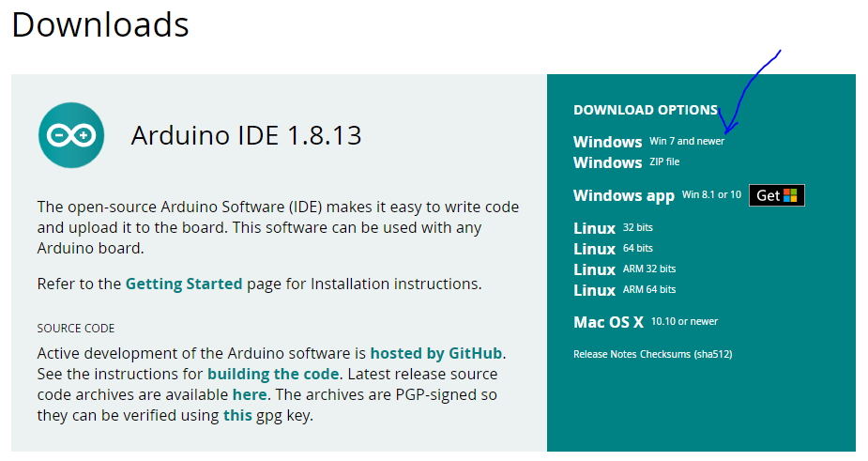Image resolution: width=868 pixels, height=461 pixels.
Task: Click the Arduino infinity logo icon
Action: (71, 135)
